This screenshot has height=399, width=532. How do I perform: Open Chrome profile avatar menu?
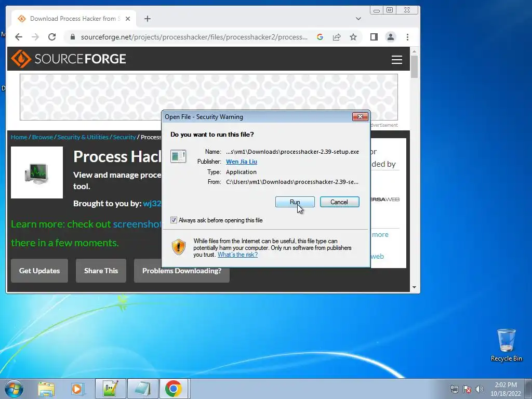391,37
